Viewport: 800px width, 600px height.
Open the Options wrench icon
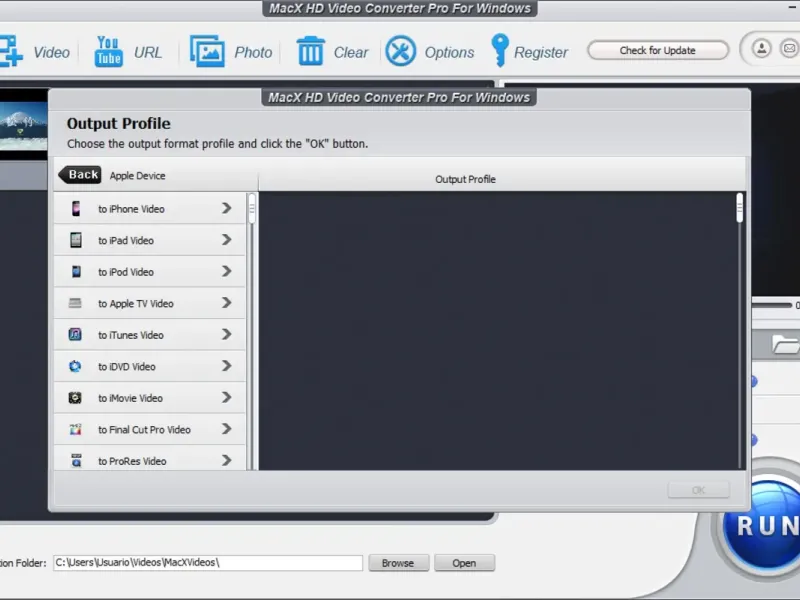coord(401,51)
